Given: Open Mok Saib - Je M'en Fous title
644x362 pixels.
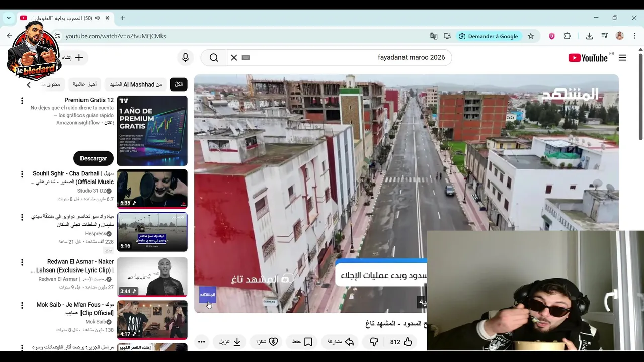Looking at the screenshot, I should point(75,309).
